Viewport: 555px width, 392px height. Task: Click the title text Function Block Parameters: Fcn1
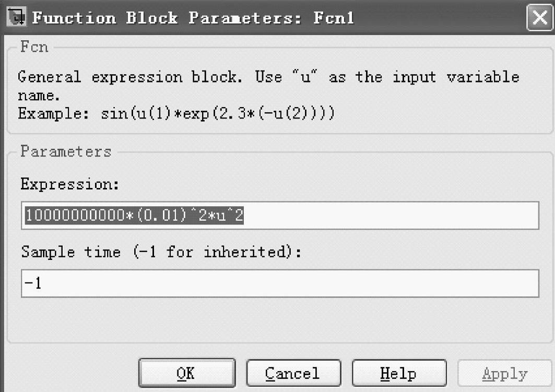[193, 18]
